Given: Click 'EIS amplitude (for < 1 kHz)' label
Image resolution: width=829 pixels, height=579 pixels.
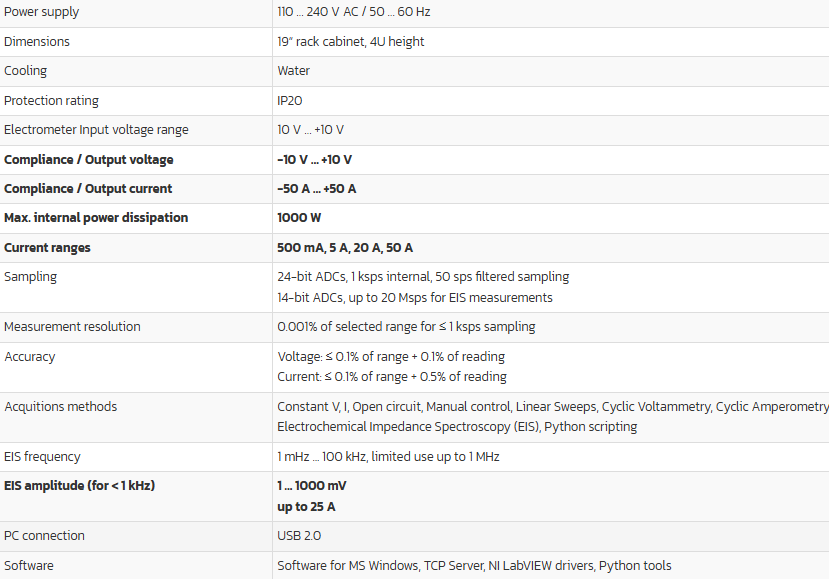Looking at the screenshot, I should pos(79,485).
